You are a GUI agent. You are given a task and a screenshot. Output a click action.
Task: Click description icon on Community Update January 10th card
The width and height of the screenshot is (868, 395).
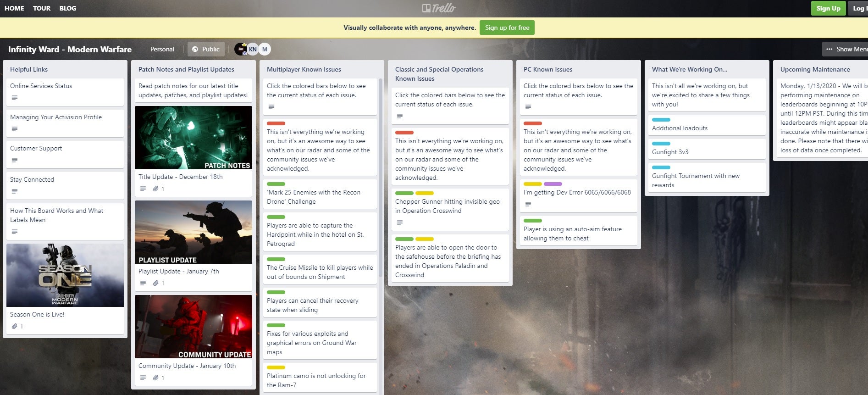point(143,378)
